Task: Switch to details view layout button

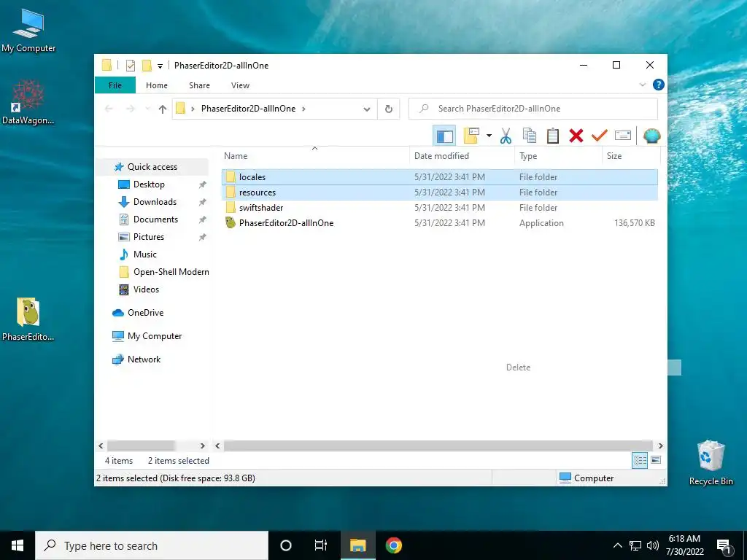Action: click(x=640, y=461)
